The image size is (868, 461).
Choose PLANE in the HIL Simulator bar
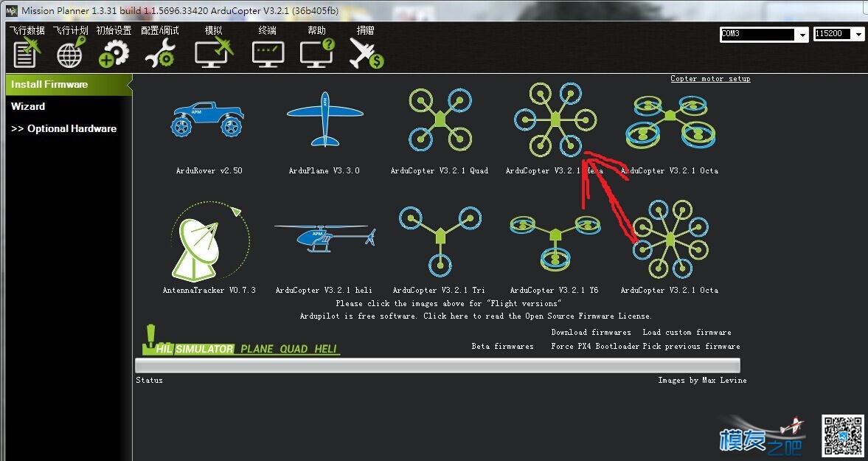point(257,349)
